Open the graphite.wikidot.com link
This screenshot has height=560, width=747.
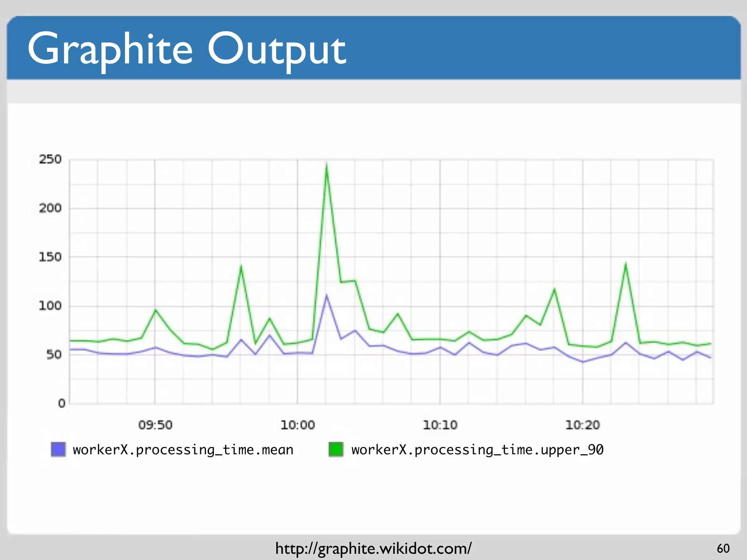[373, 548]
